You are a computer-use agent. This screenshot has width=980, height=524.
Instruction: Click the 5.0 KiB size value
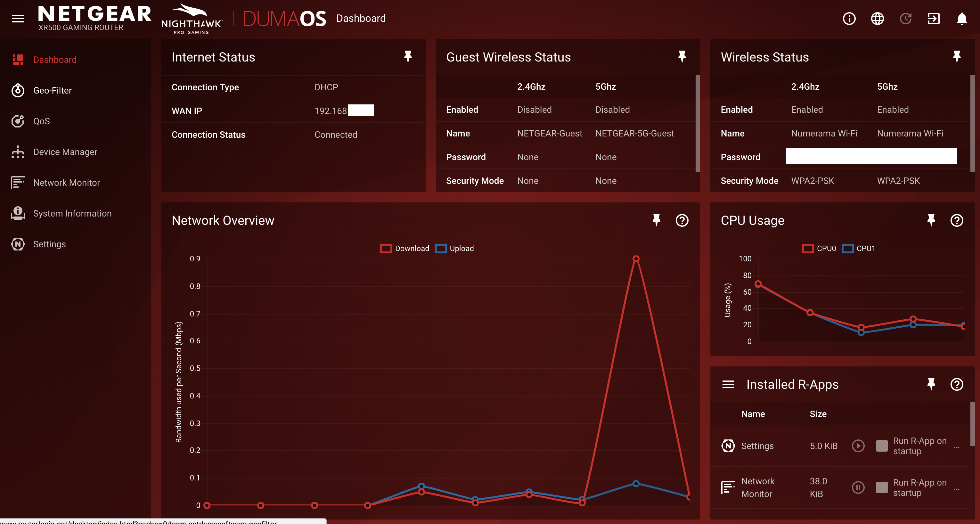[x=824, y=446]
